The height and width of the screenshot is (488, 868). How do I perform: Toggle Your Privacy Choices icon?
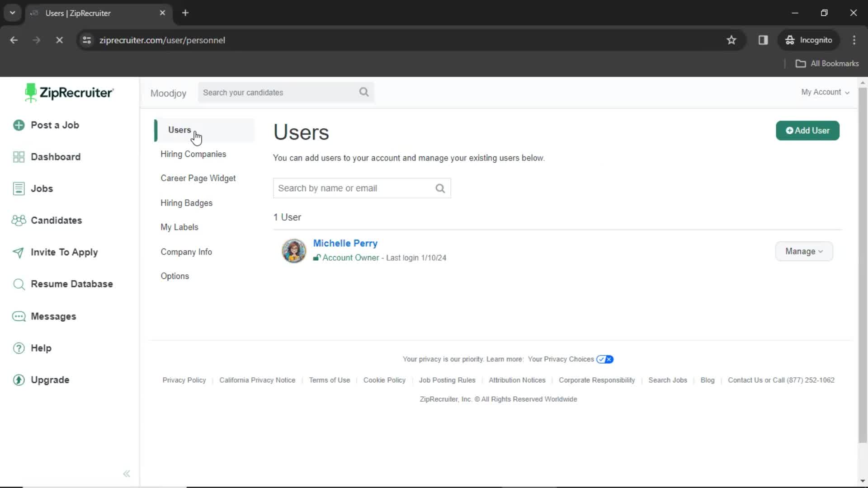(605, 360)
